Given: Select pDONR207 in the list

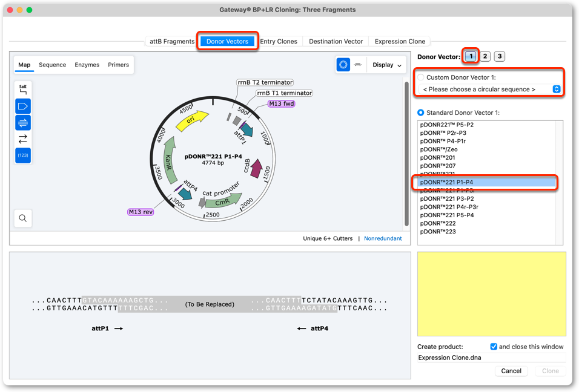Looking at the screenshot, I should point(487,166).
